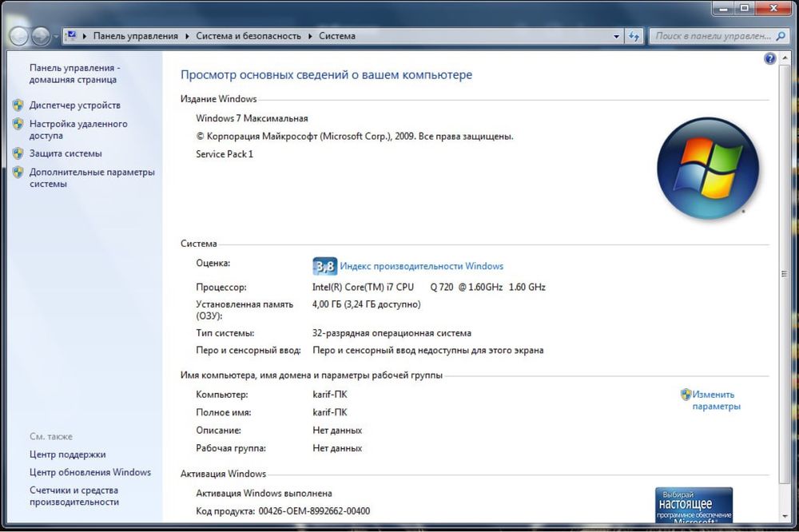
Task: Click the genuine Microsoft software banner
Action: pyautogui.click(x=694, y=505)
